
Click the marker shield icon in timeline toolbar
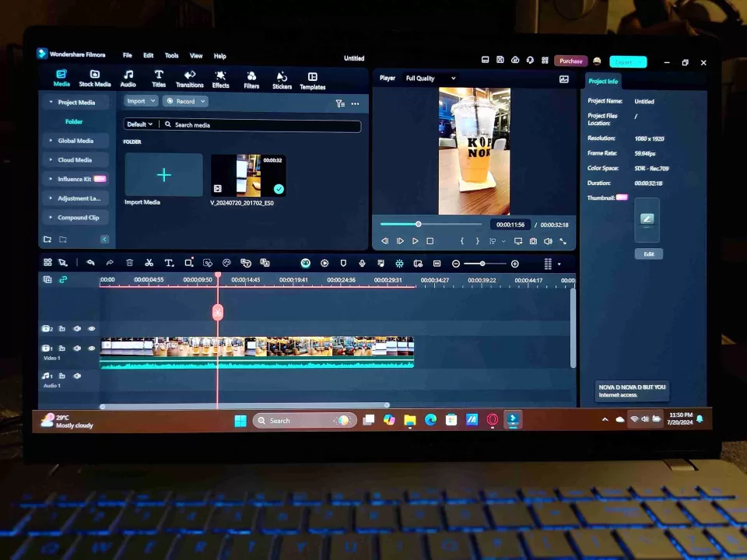[x=343, y=264]
